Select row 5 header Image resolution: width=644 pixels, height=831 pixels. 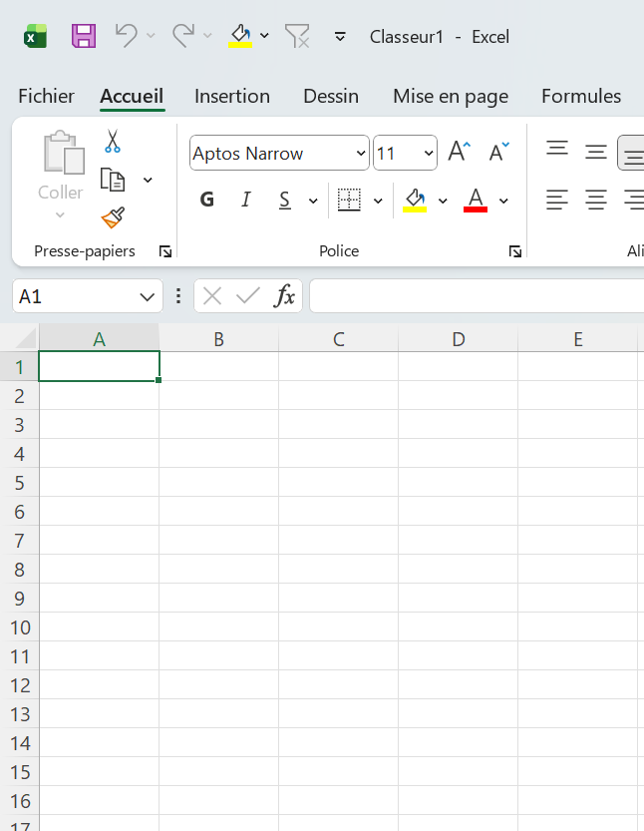tap(20, 482)
